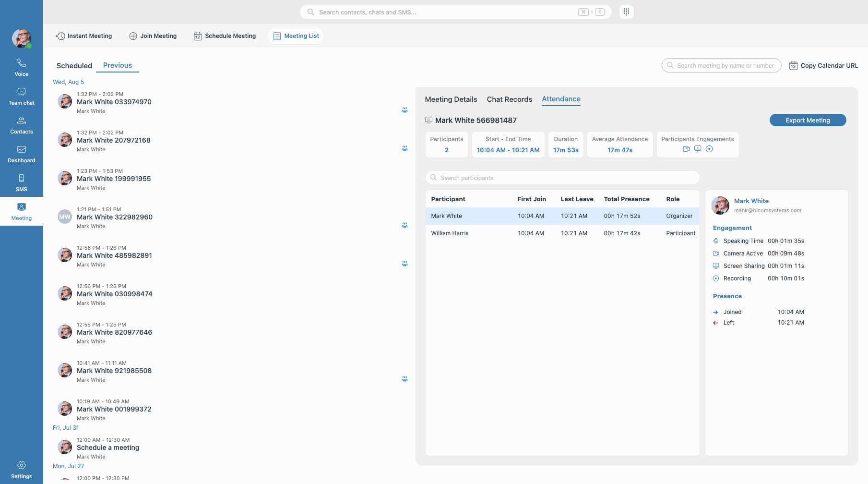Select Meeting List tab
The height and width of the screenshot is (484, 868).
pyautogui.click(x=296, y=36)
